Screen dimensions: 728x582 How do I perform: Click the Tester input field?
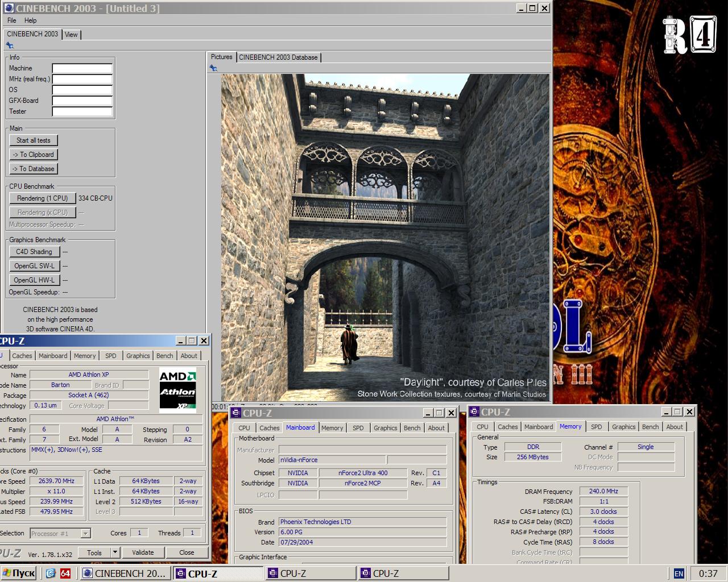pos(82,111)
